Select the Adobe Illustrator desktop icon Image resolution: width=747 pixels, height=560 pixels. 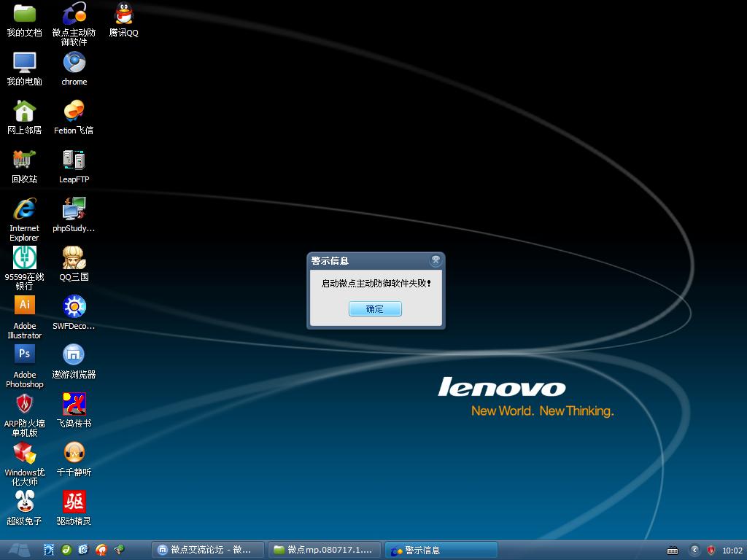(x=25, y=306)
